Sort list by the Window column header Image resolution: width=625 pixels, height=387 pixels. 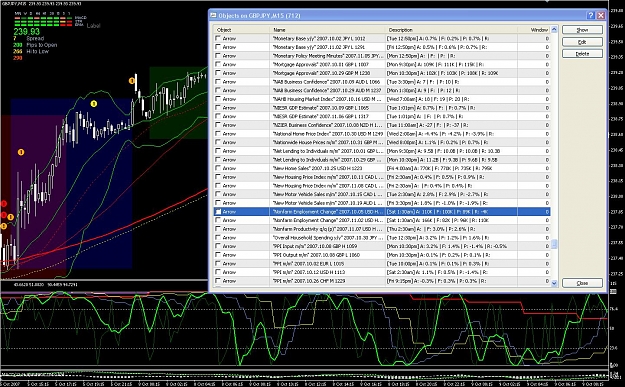click(534, 30)
